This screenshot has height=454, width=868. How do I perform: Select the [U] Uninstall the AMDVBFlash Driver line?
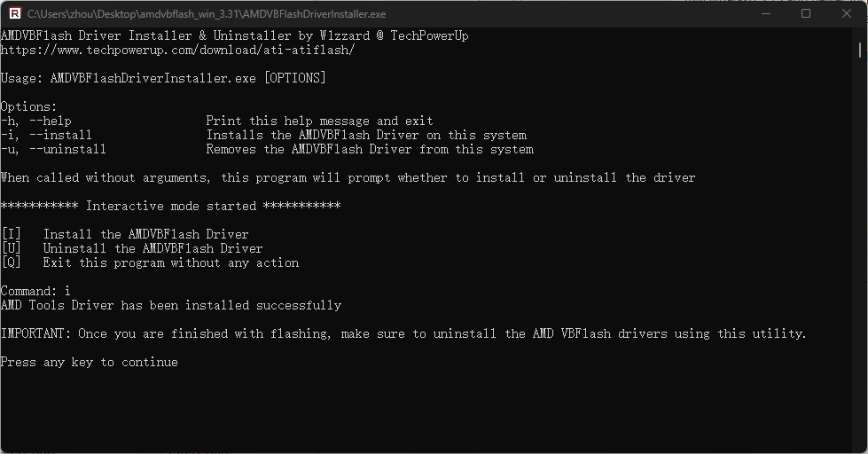pos(131,248)
